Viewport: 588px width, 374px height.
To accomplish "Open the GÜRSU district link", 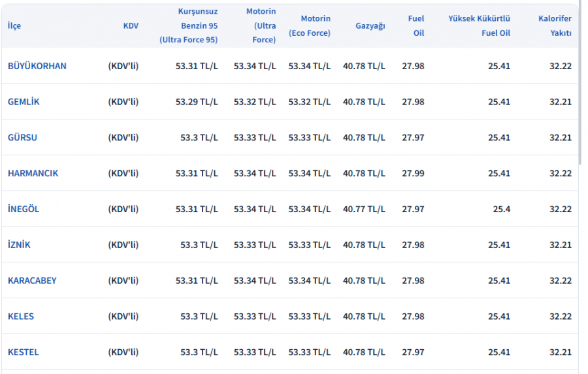I will (22, 138).
